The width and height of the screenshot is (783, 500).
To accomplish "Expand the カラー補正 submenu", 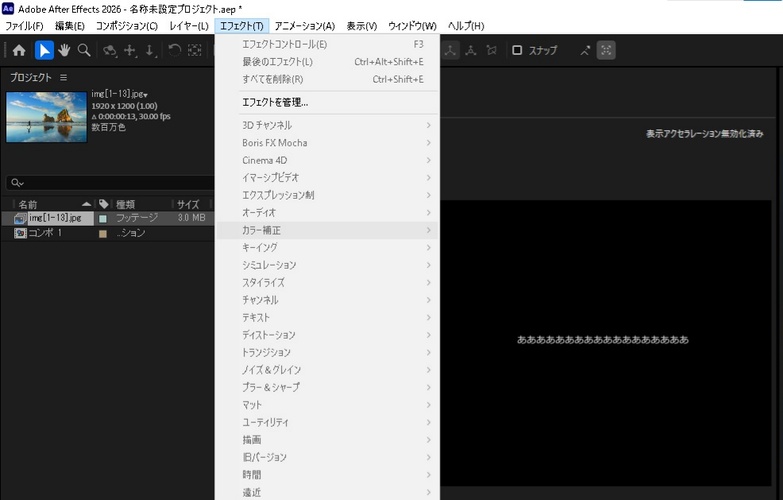I will 327,230.
